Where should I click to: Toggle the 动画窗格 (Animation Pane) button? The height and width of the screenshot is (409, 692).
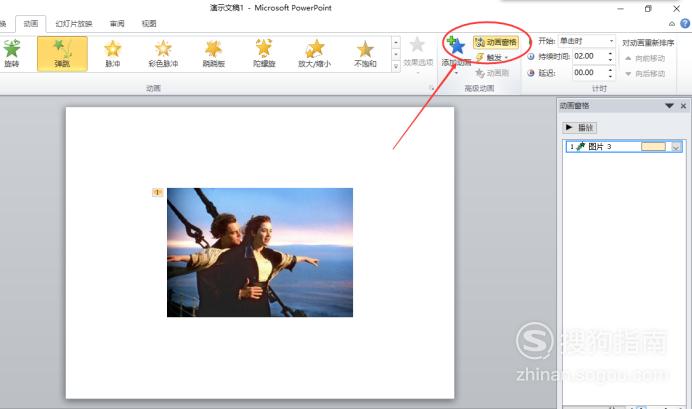click(x=496, y=42)
